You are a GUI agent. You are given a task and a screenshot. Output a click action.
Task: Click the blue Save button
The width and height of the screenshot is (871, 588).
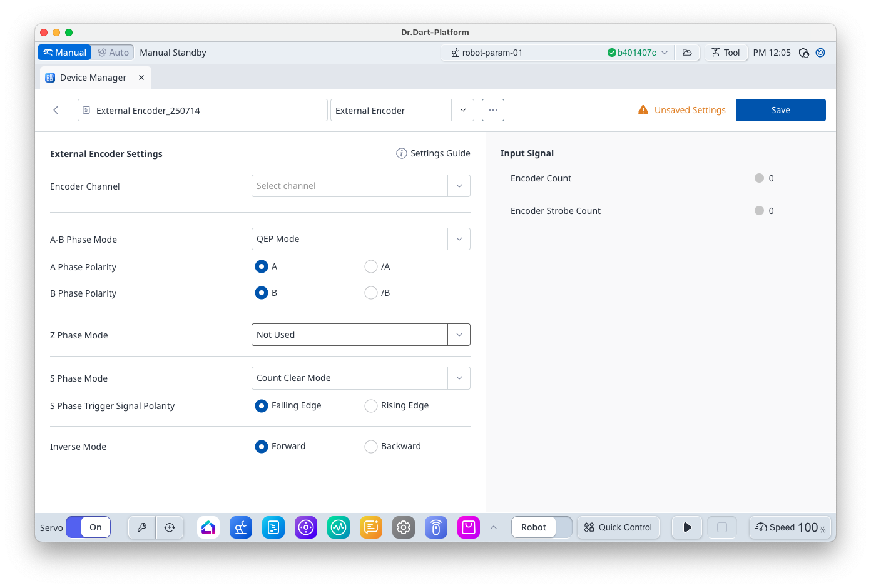pos(780,110)
